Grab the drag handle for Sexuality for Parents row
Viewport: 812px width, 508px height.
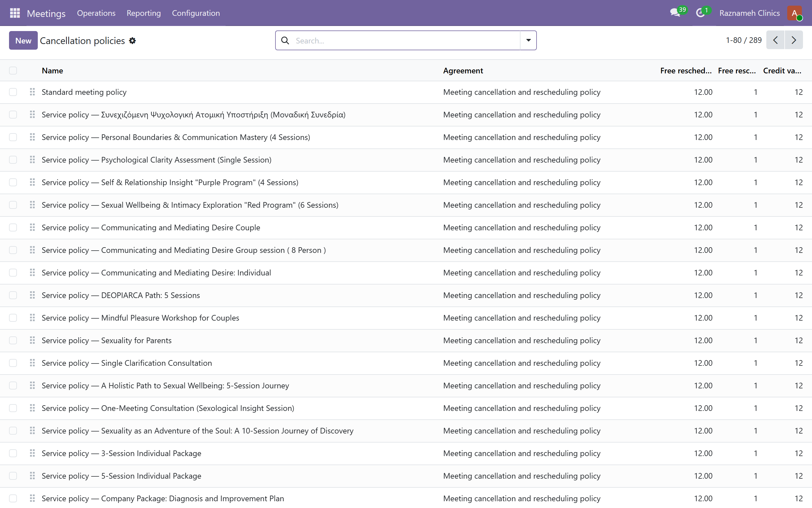tap(32, 340)
